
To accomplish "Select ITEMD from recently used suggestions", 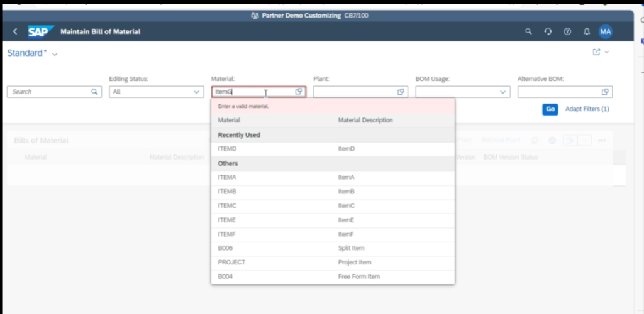I will coord(227,149).
